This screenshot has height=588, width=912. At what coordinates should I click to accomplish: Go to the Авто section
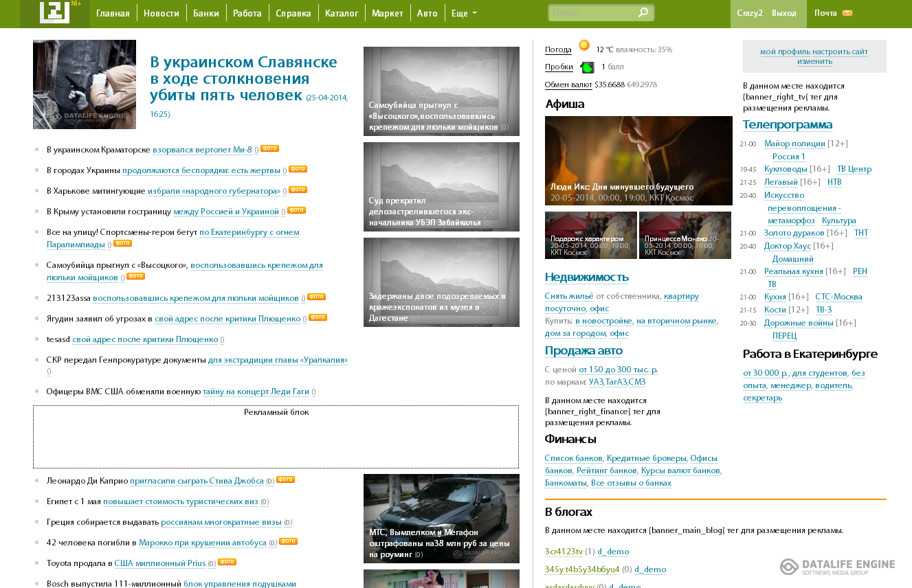click(x=427, y=13)
